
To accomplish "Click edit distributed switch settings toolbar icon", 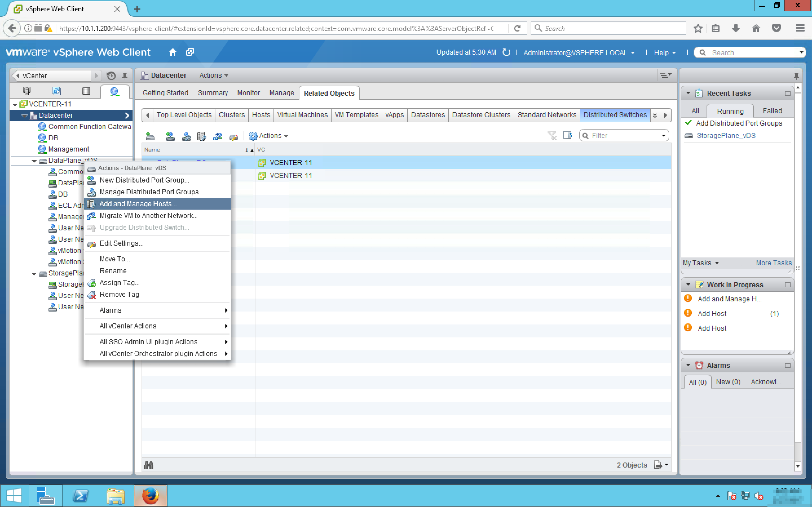I will pos(233,137).
